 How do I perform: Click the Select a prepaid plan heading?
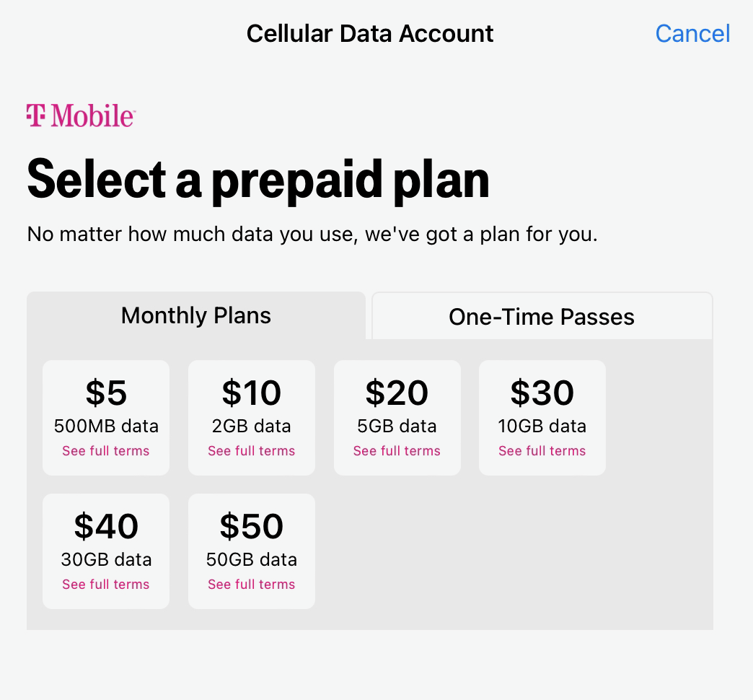point(258,178)
